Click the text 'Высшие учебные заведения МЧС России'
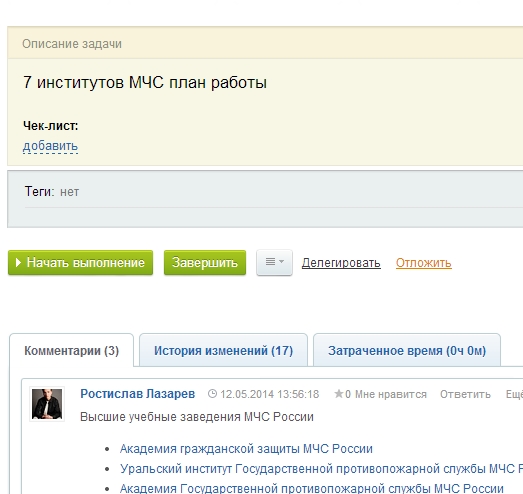This screenshot has width=523, height=494. (x=197, y=417)
